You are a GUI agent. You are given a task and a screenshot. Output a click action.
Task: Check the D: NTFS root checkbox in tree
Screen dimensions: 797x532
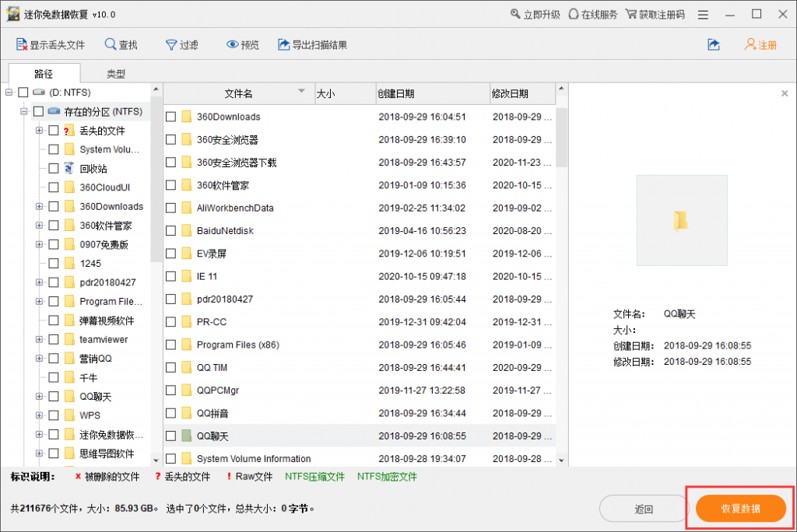(x=23, y=92)
